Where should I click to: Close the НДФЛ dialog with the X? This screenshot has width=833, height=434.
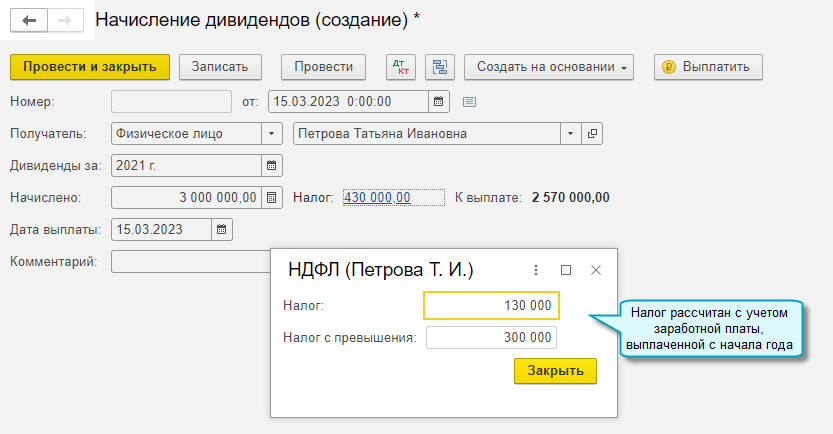tap(596, 270)
